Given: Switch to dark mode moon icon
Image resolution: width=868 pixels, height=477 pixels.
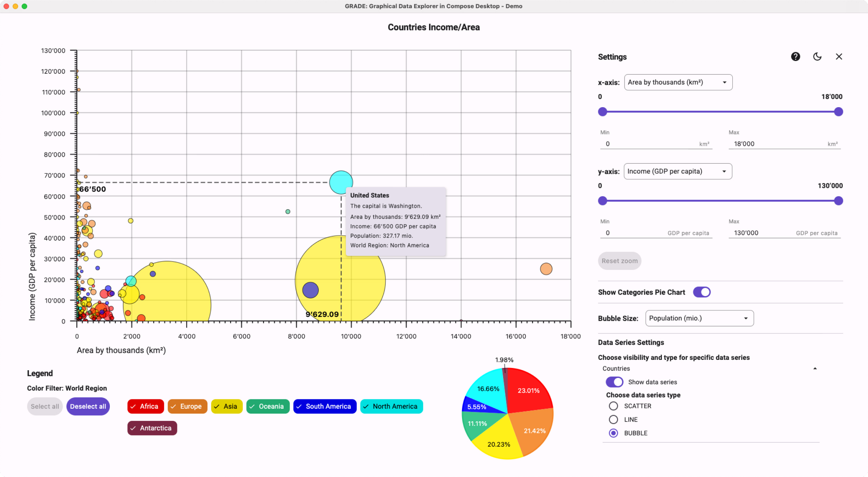Looking at the screenshot, I should pyautogui.click(x=817, y=57).
